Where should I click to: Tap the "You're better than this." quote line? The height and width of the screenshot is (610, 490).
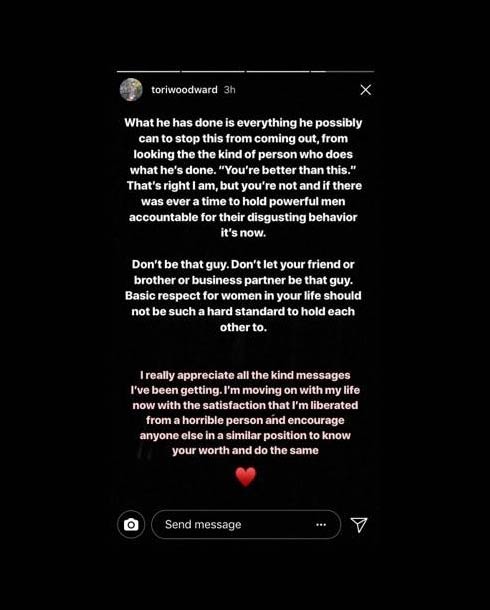tap(243, 170)
